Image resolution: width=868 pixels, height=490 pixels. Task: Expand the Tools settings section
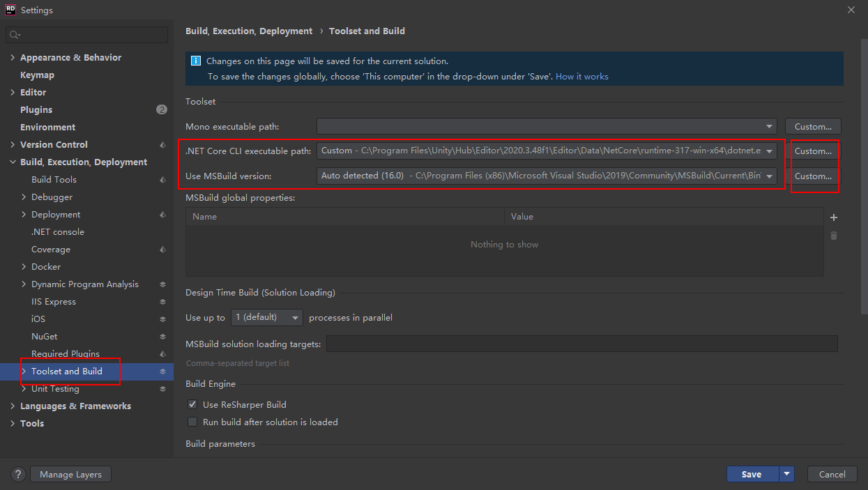click(13, 424)
